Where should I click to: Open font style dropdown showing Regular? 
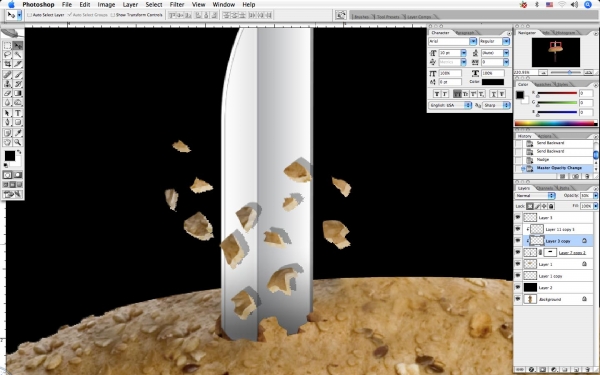(506, 41)
